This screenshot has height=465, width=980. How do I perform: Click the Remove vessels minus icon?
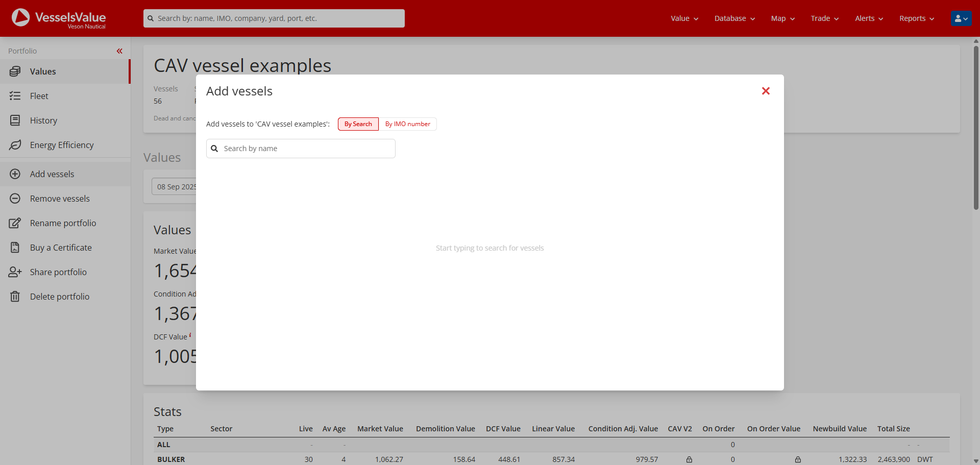coord(15,199)
